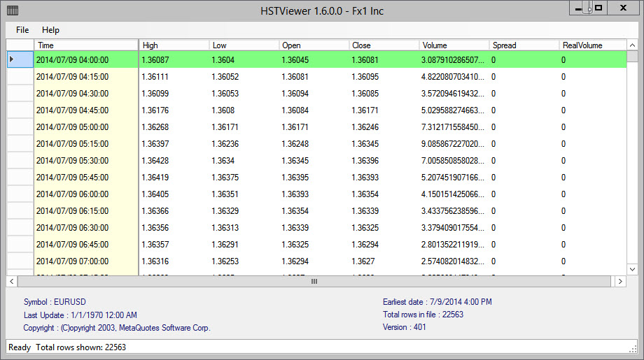
Task: Select time cell 2014/07/09 06:30:00
Action: point(86,228)
